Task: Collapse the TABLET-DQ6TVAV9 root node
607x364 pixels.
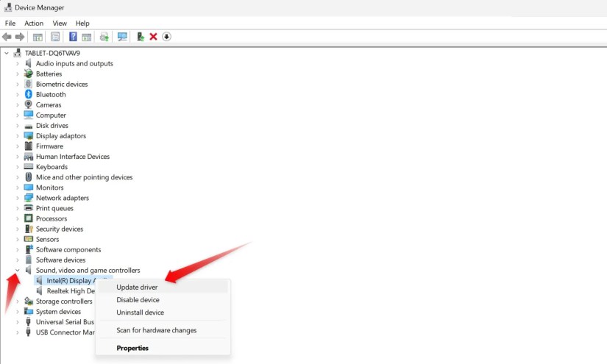Action: (x=7, y=53)
